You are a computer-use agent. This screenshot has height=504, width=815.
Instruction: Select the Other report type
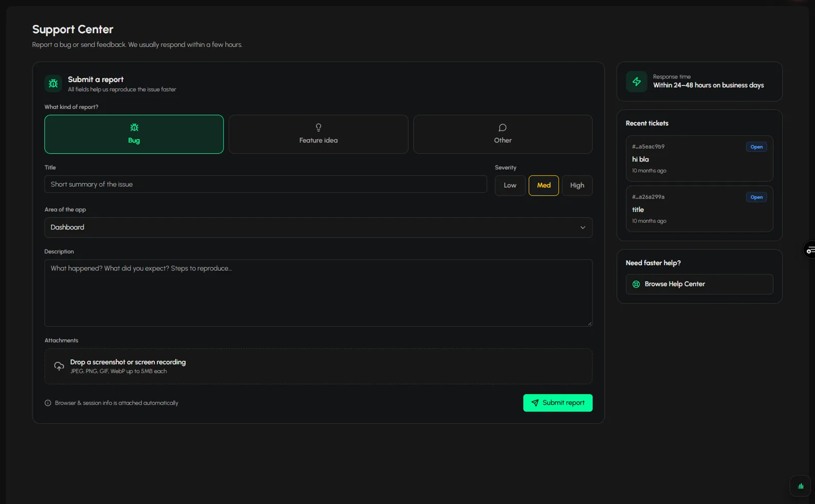pos(503,134)
